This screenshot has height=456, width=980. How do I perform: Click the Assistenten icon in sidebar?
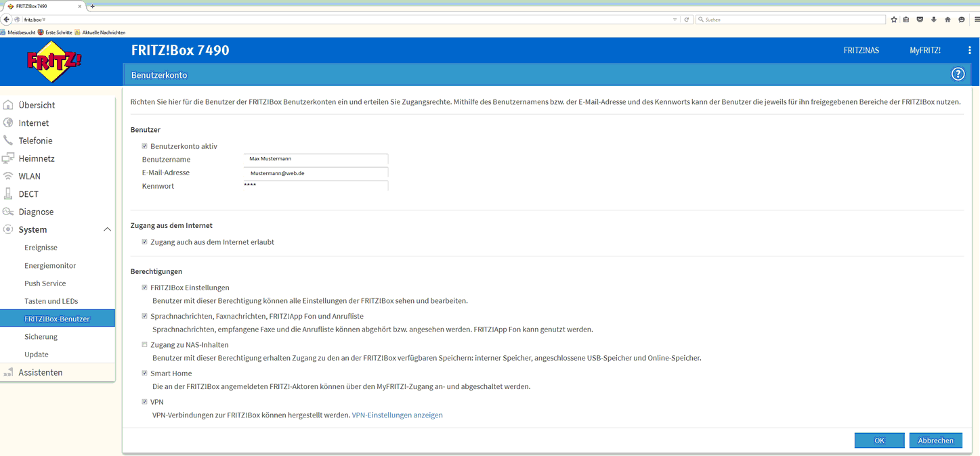[8, 372]
